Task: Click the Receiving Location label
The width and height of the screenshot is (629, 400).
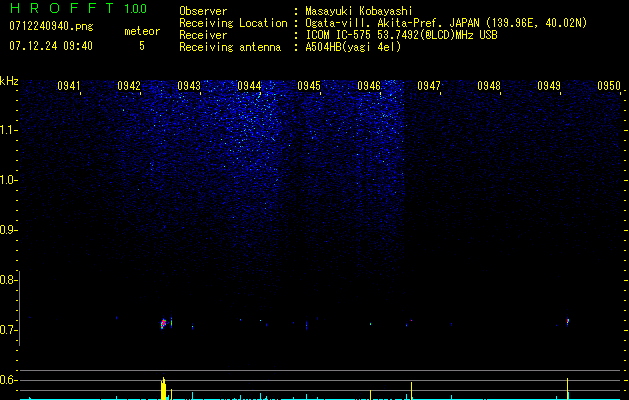Action: pos(233,23)
